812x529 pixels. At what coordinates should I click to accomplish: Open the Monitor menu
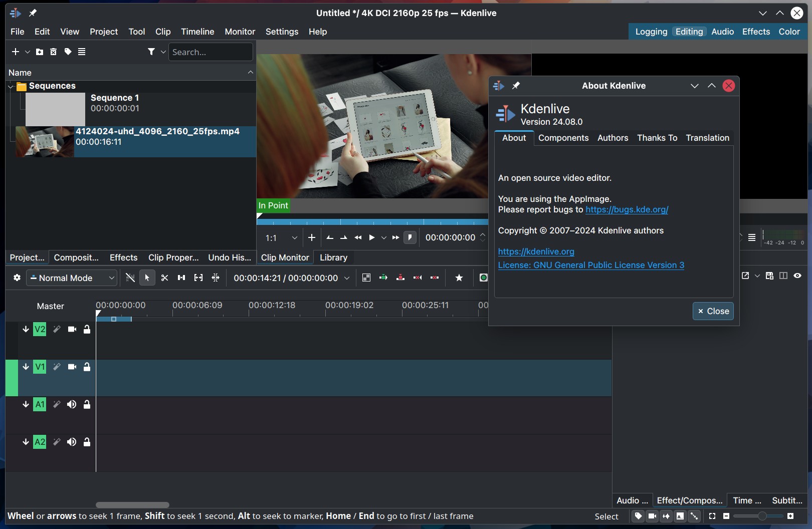pos(240,32)
